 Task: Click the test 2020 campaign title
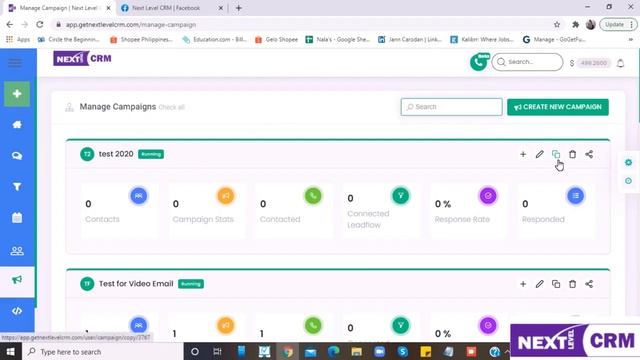pyautogui.click(x=116, y=154)
